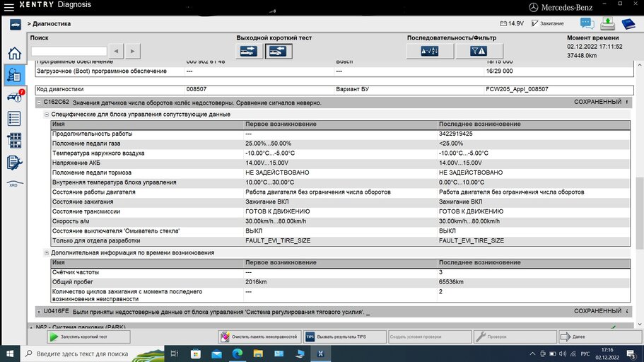This screenshot has height=362, width=644.
Task: Click Очистить память неисправностей button
Action: [x=259, y=337]
